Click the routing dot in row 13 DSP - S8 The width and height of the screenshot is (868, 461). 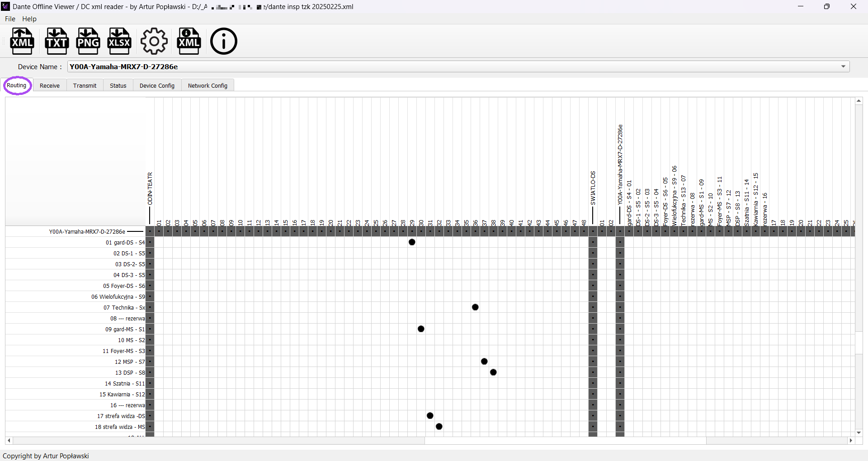(493, 372)
